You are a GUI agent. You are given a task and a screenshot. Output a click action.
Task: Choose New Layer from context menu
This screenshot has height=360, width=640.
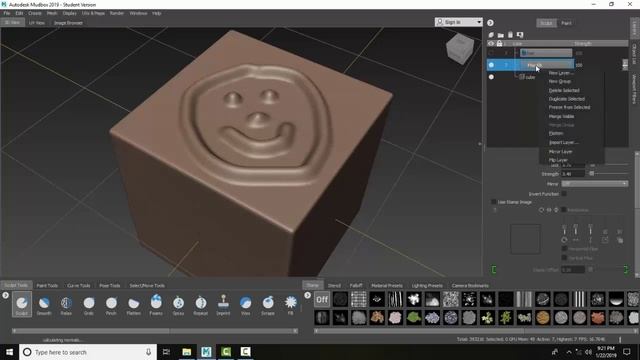coord(561,73)
